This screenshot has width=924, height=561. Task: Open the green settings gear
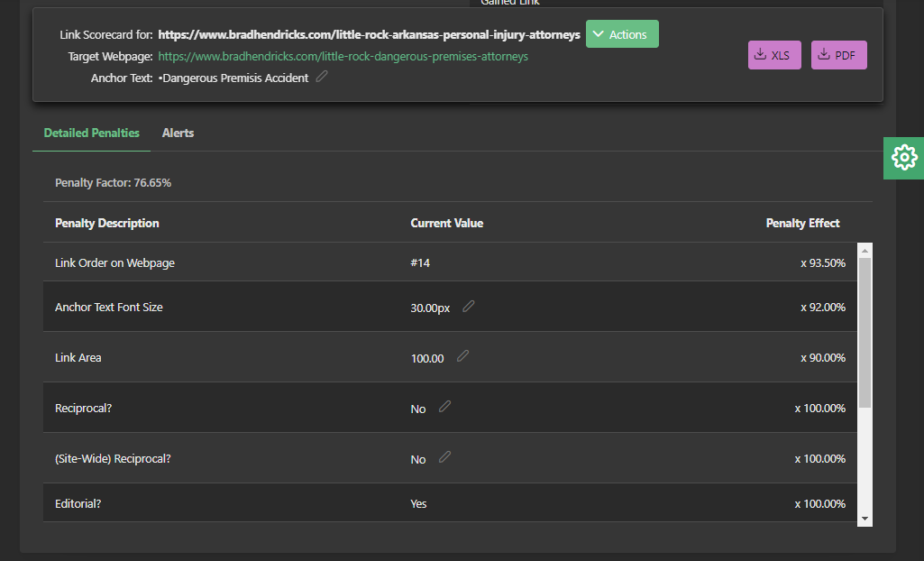[x=903, y=158]
